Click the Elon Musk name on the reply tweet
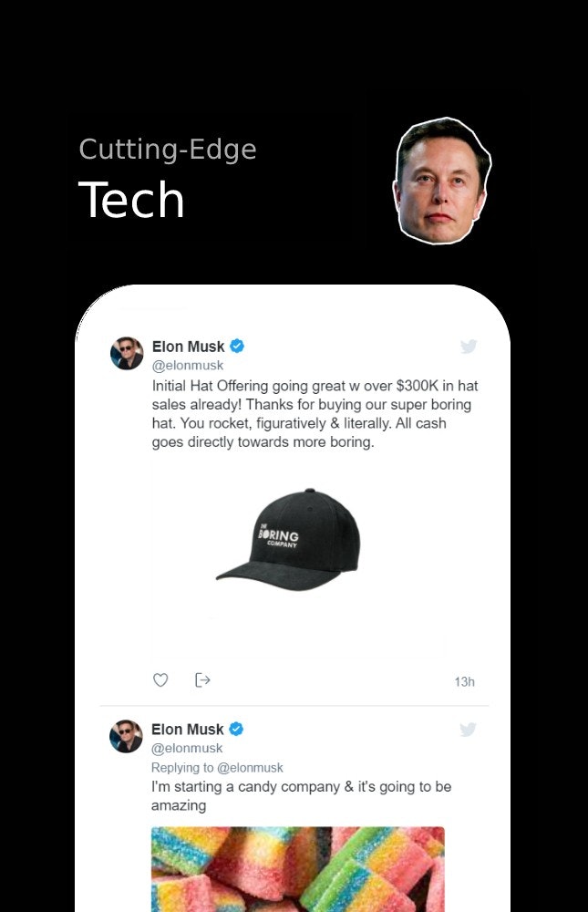The height and width of the screenshot is (912, 588). (x=187, y=730)
